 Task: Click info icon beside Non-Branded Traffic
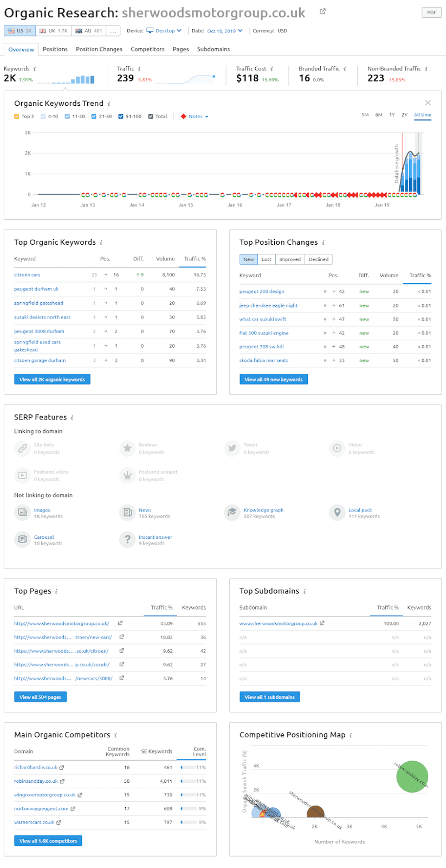tap(426, 69)
